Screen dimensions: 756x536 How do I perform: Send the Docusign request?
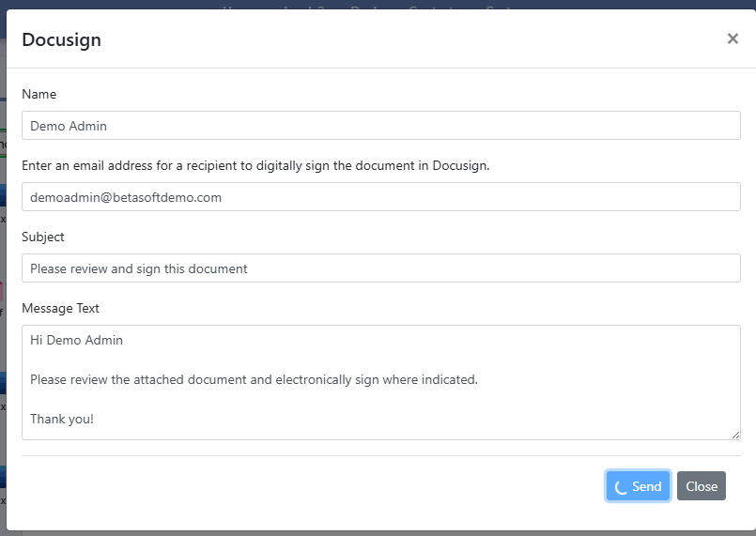(x=638, y=486)
